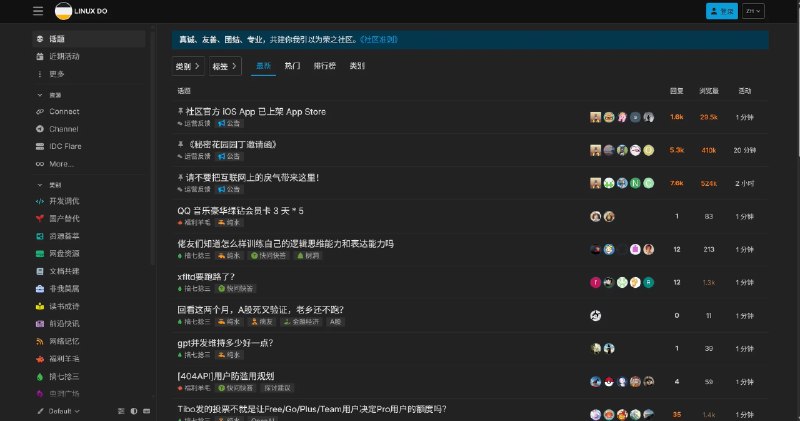Image resolution: width=800 pixels, height=421 pixels.
Task: Open the Connect resource link
Action: 89,111
